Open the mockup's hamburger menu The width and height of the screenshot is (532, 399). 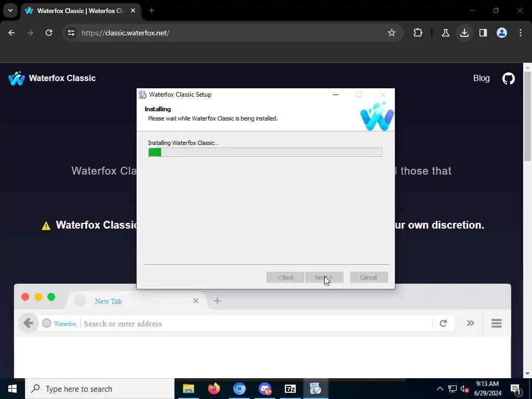[x=496, y=323]
